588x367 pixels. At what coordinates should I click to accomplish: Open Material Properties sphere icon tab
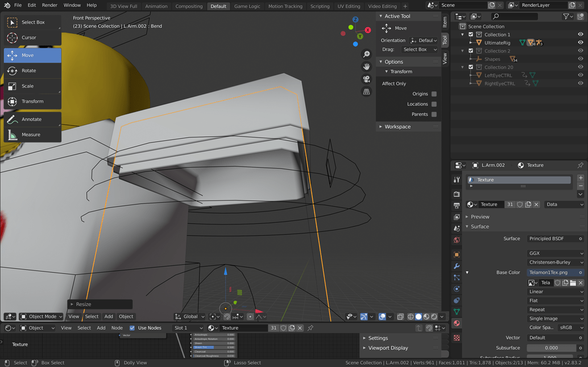click(456, 324)
